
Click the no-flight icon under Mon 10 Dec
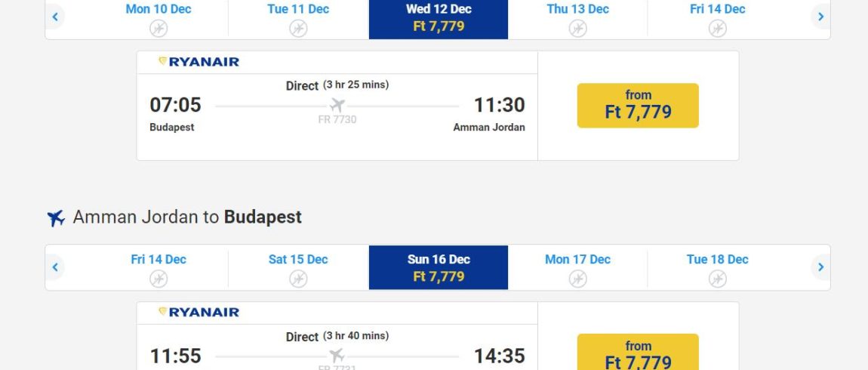(159, 28)
